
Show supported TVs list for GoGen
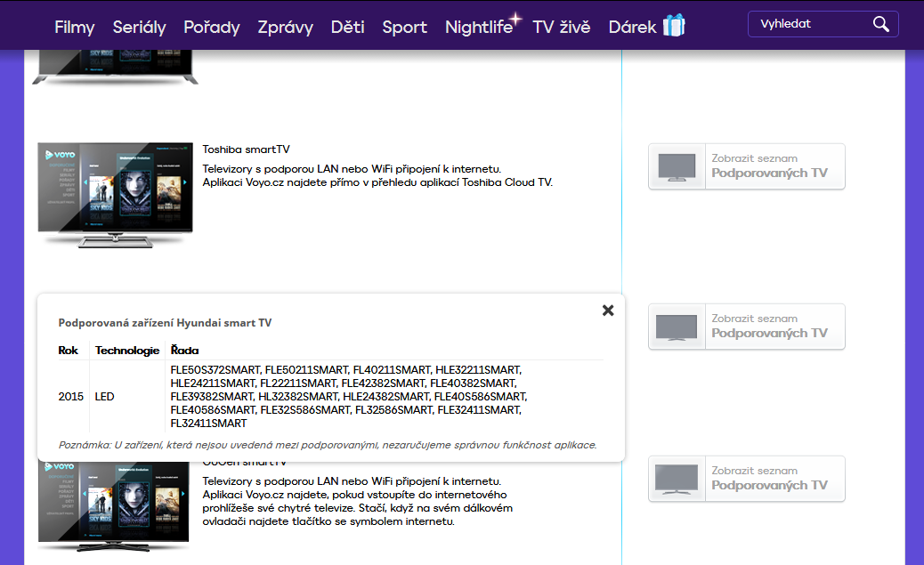click(x=746, y=479)
